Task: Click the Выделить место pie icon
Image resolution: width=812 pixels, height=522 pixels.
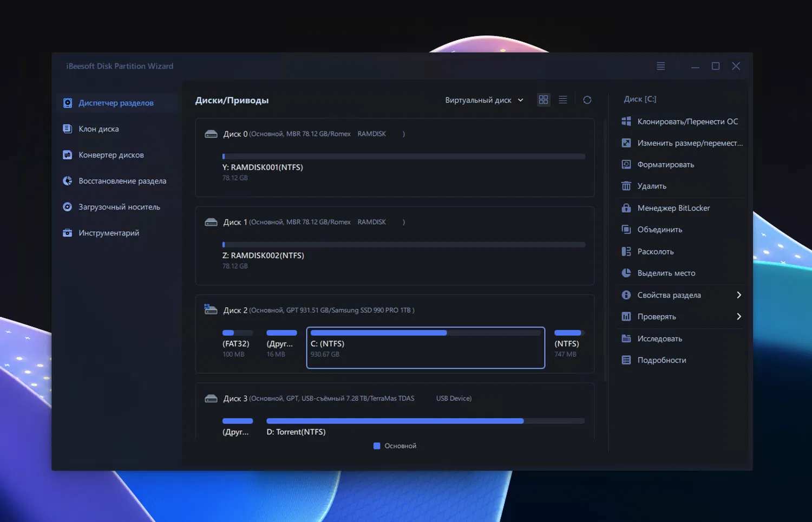Action: pyautogui.click(x=626, y=273)
